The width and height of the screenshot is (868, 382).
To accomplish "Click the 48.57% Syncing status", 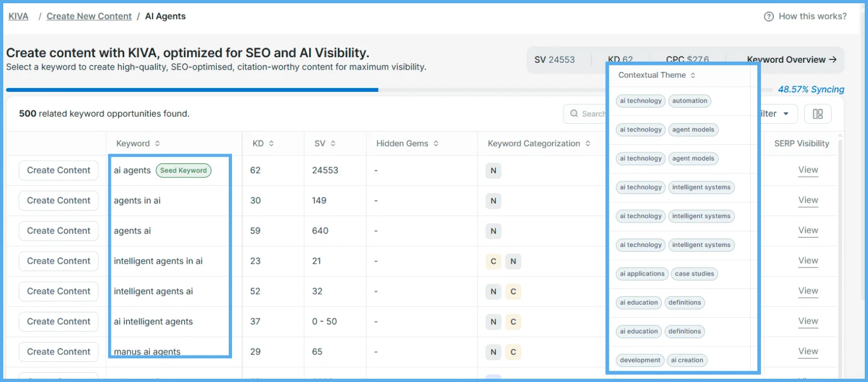I will 811,90.
